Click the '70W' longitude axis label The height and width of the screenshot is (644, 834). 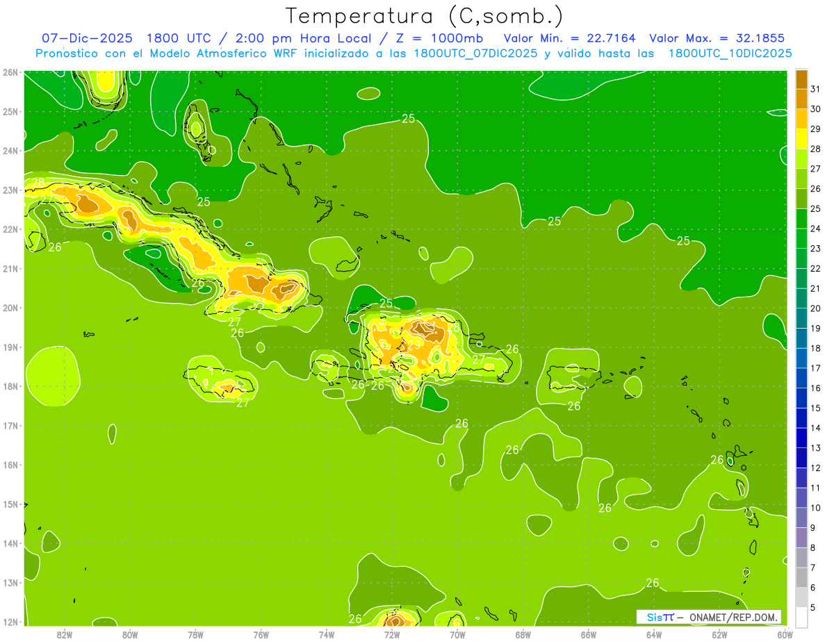pos(457,634)
